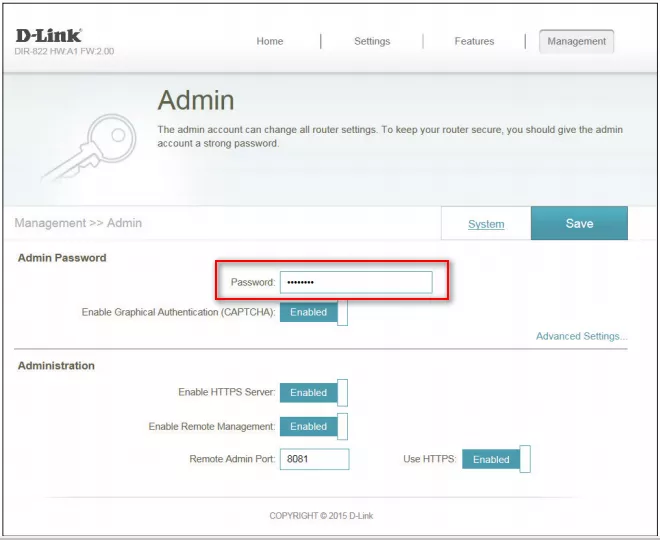The image size is (660, 540).
Task: Click the Admin page heading
Action: (x=196, y=100)
